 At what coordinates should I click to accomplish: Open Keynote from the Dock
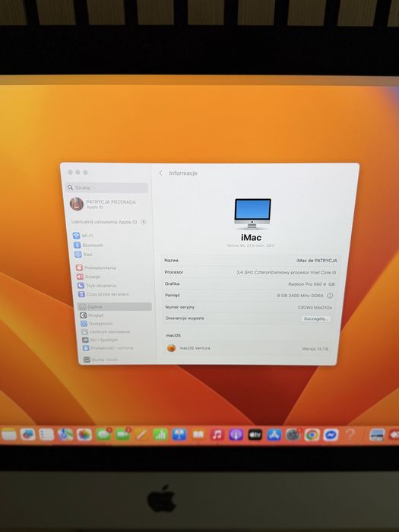point(179,435)
